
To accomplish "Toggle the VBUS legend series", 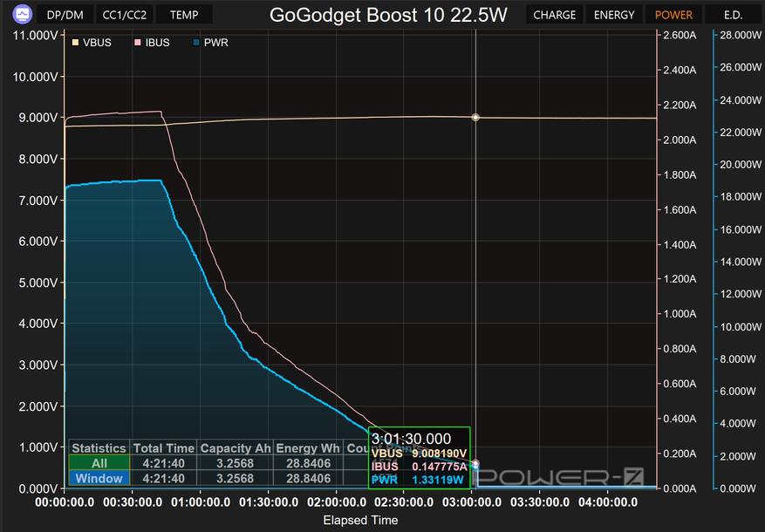I will pos(92,43).
